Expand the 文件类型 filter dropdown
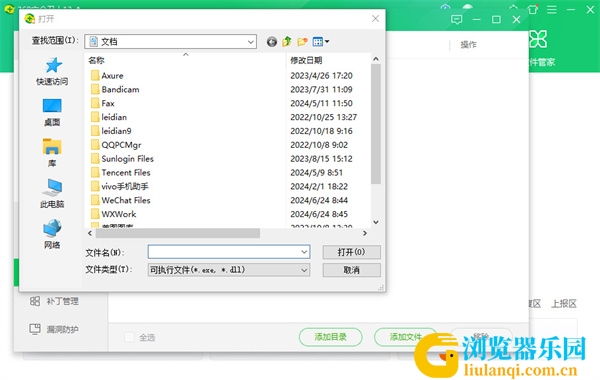The width and height of the screenshot is (600, 380). pyautogui.click(x=229, y=270)
